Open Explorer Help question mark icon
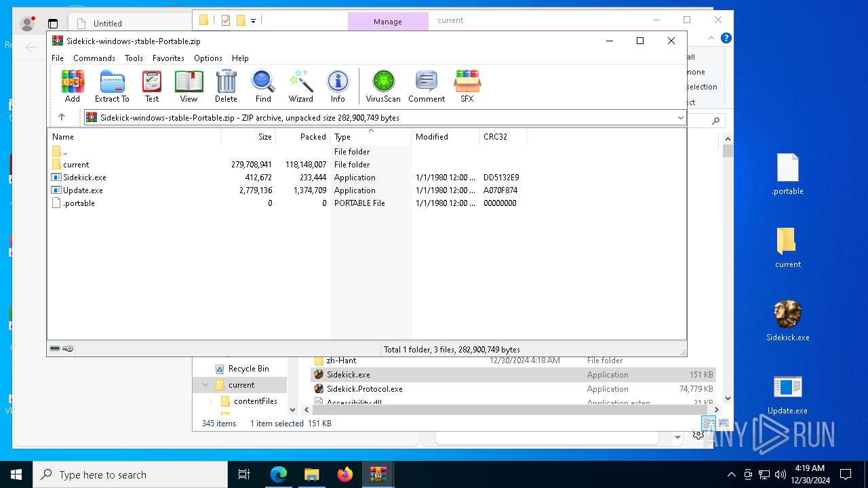The width and height of the screenshot is (868, 488). click(x=726, y=39)
